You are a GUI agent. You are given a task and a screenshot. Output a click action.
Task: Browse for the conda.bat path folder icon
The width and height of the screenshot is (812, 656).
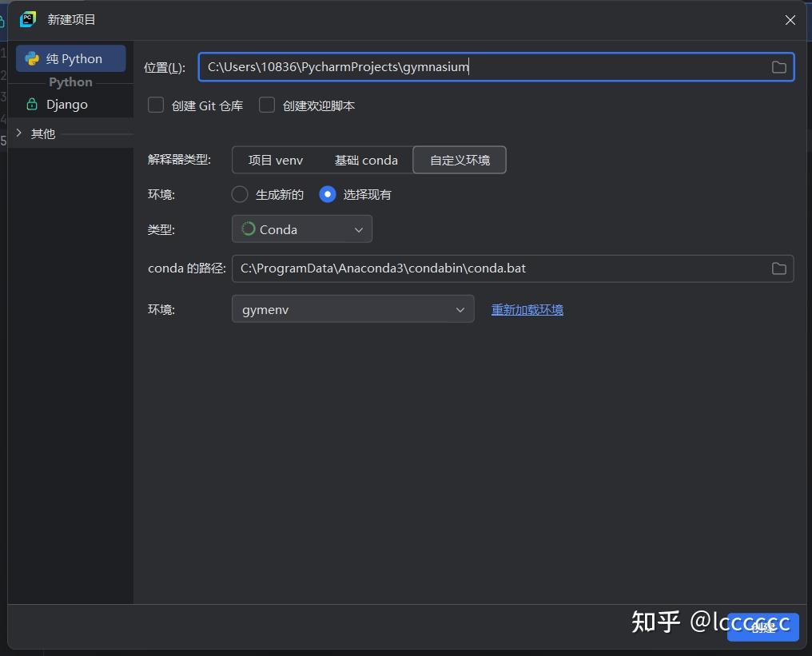pyautogui.click(x=779, y=268)
